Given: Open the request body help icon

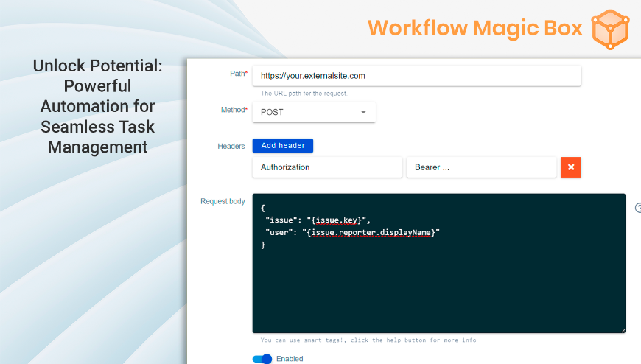Looking at the screenshot, I should pos(638,209).
